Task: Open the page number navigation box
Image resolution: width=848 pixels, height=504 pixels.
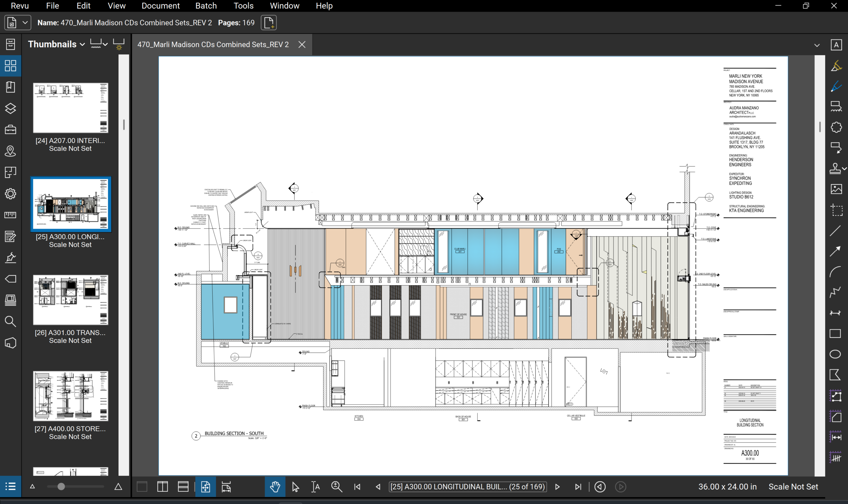Action: (x=468, y=487)
